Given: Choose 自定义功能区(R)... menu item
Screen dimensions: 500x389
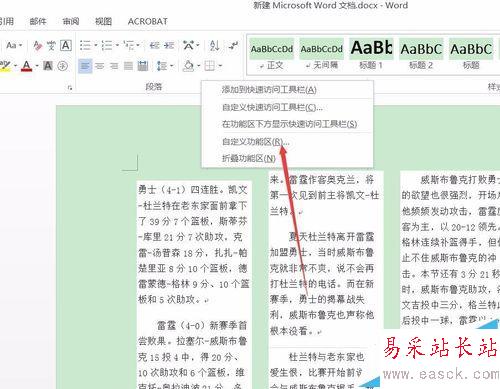Looking at the screenshot, I should [x=287, y=142].
